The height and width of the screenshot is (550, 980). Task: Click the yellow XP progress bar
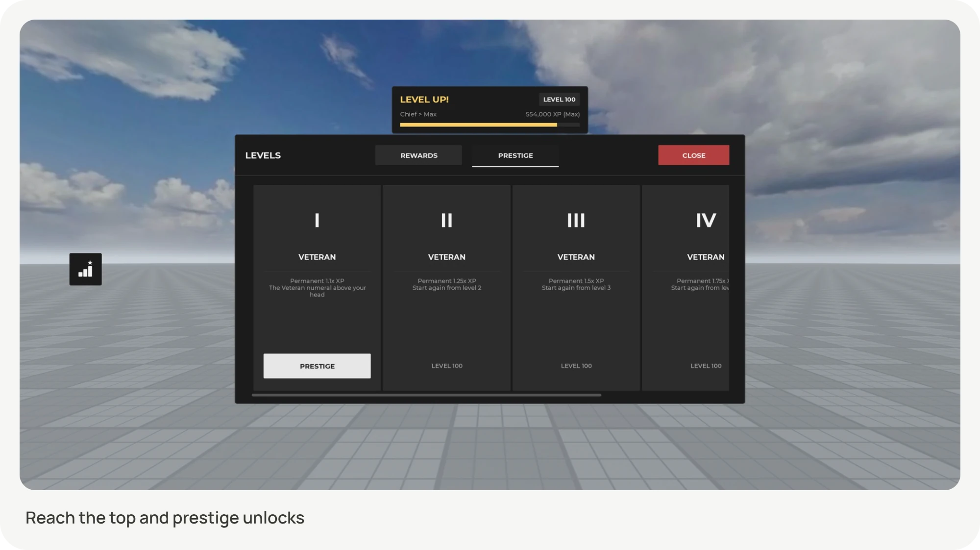pos(478,125)
